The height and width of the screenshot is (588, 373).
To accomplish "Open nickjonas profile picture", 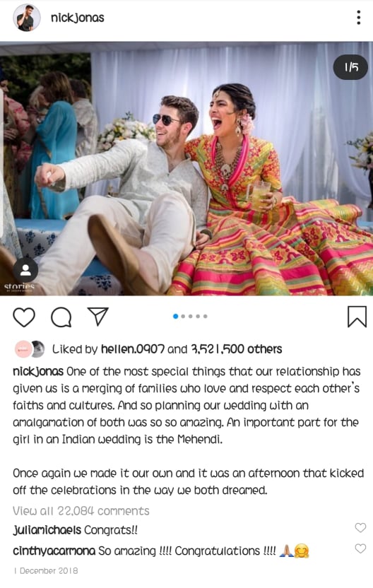I will pos(27,18).
